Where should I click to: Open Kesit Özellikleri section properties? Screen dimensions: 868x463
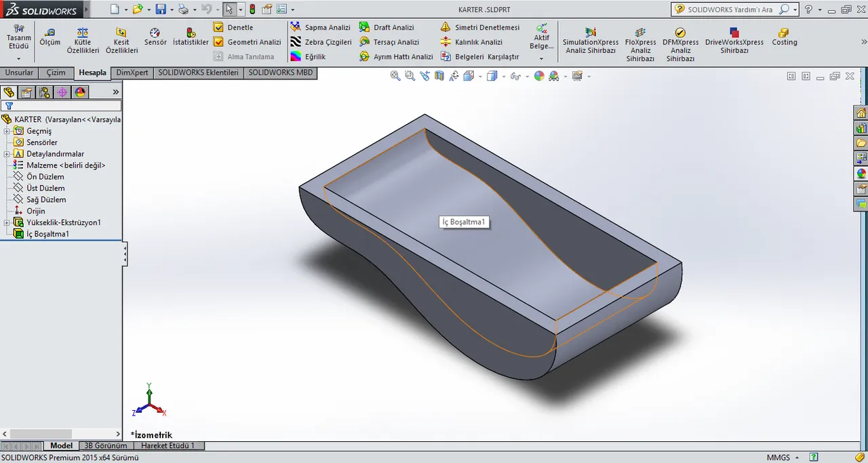[x=121, y=41]
